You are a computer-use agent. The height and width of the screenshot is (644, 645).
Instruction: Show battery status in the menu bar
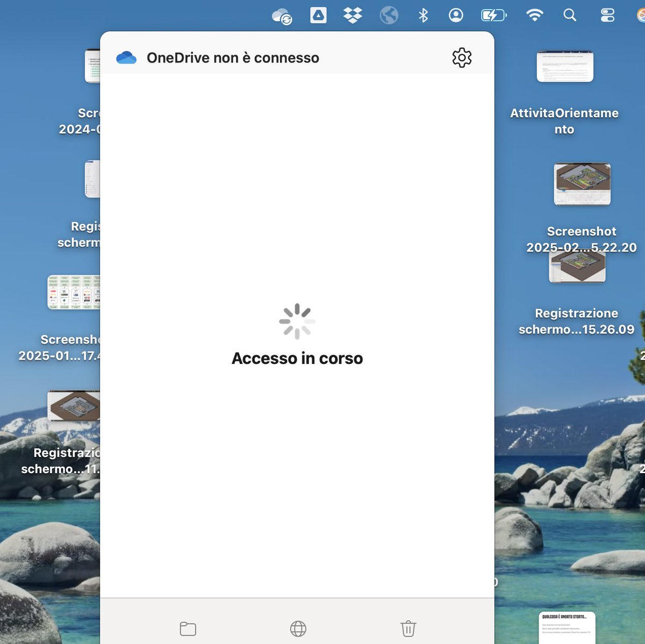pyautogui.click(x=493, y=16)
